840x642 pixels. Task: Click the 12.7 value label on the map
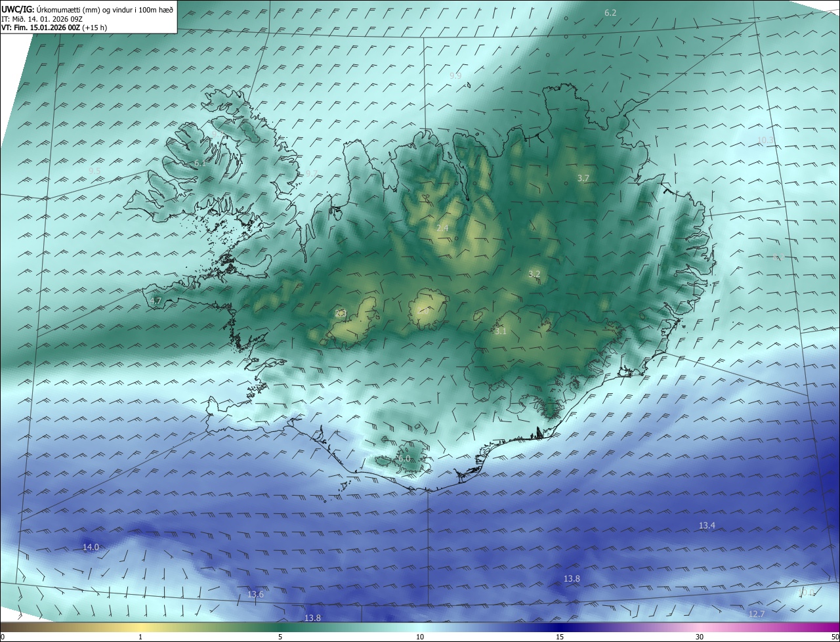click(757, 614)
